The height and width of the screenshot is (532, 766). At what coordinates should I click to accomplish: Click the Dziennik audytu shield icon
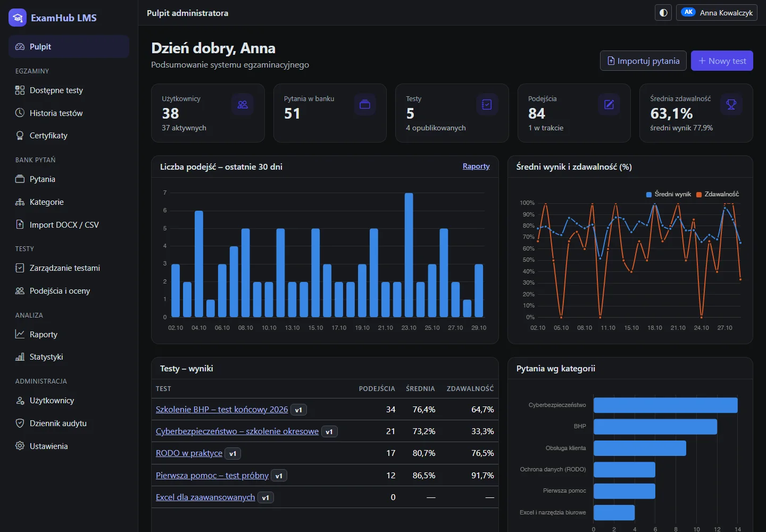(20, 423)
